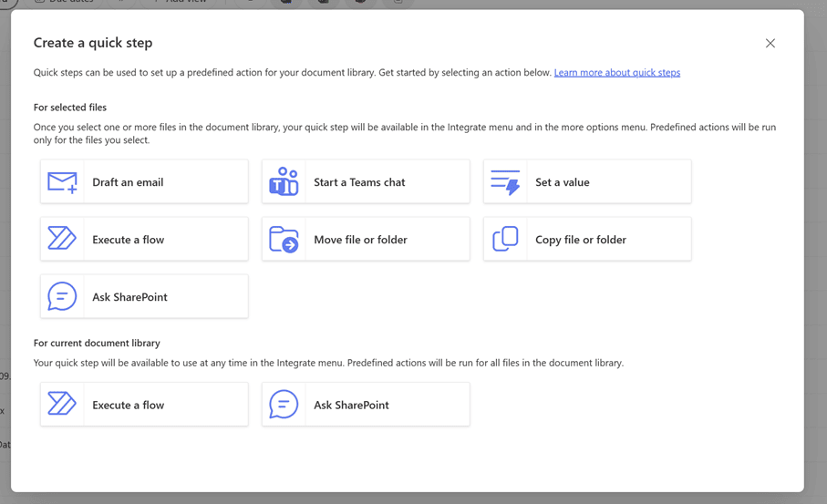Click Ask SharePoint icon under current document library
Image resolution: width=827 pixels, height=504 pixels.
tap(284, 404)
